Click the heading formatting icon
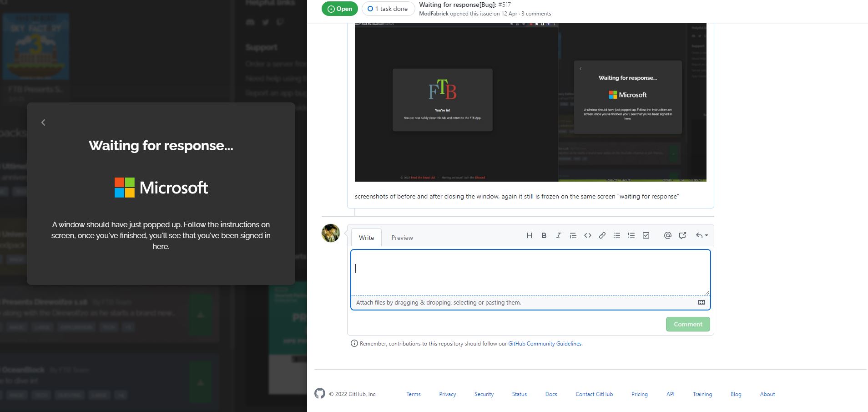Image resolution: width=868 pixels, height=412 pixels. (x=529, y=235)
